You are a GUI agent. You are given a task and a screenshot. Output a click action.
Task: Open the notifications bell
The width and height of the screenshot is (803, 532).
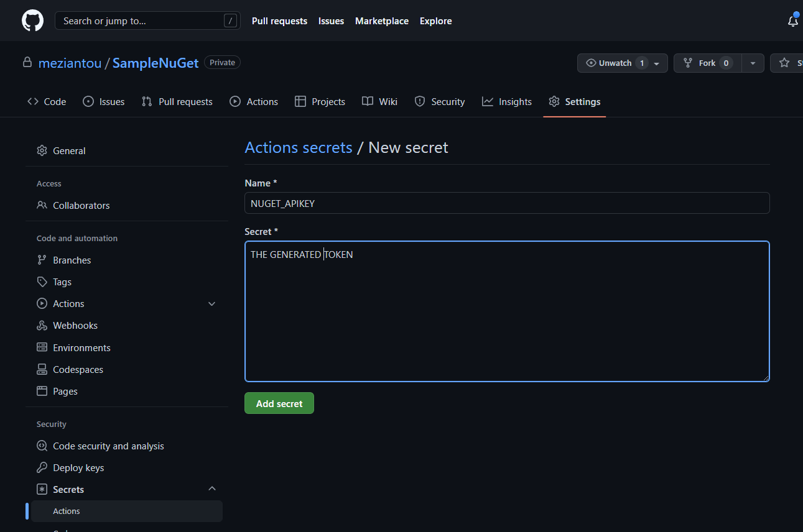(x=792, y=21)
